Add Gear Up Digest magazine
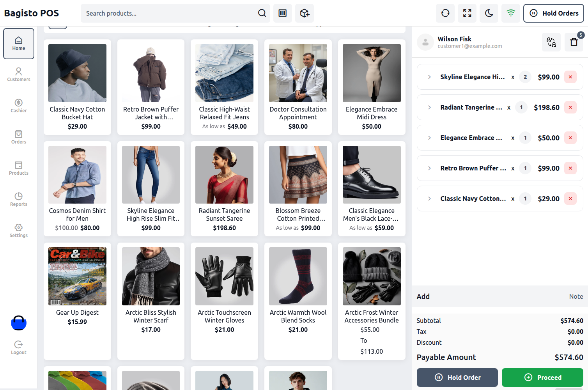Screen dimensions: 588x390 [77, 301]
